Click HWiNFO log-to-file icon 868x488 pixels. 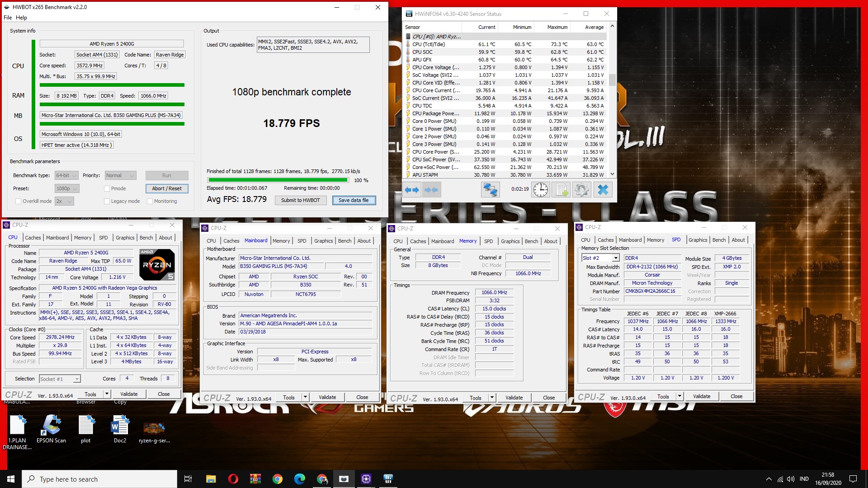pyautogui.click(x=561, y=190)
